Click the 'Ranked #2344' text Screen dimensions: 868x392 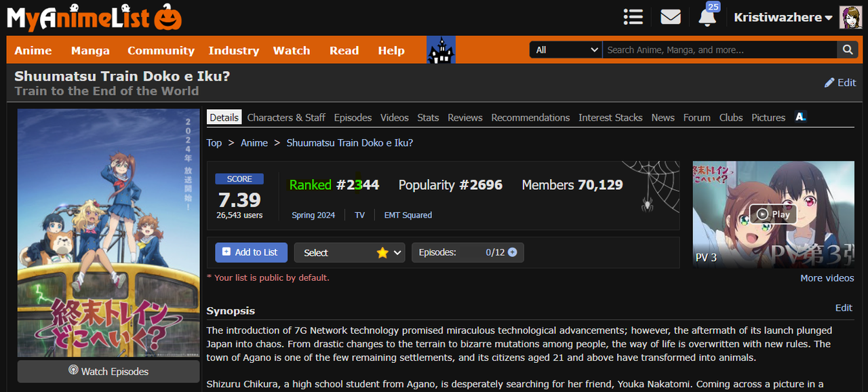(x=334, y=184)
